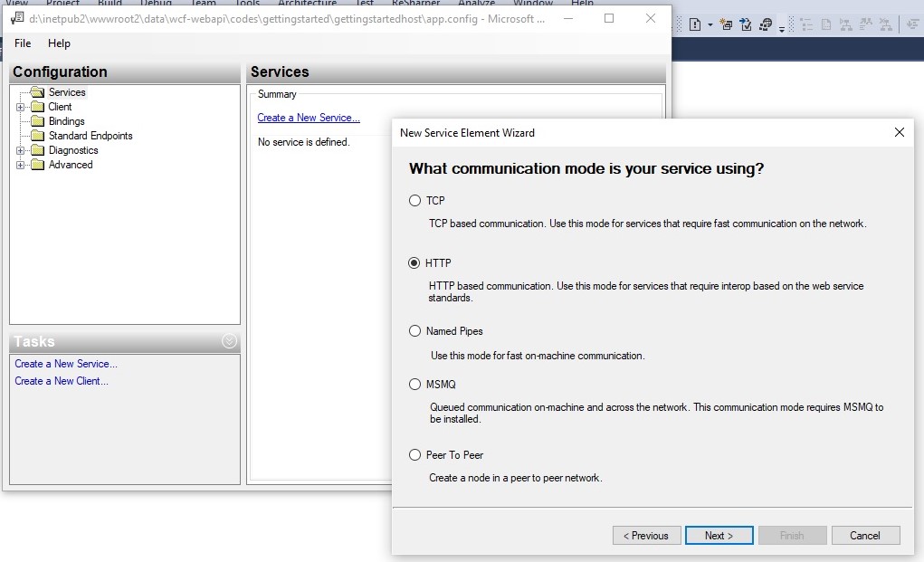Select the MSMQ communication option
Screen dimensions: 924x562
415,384
